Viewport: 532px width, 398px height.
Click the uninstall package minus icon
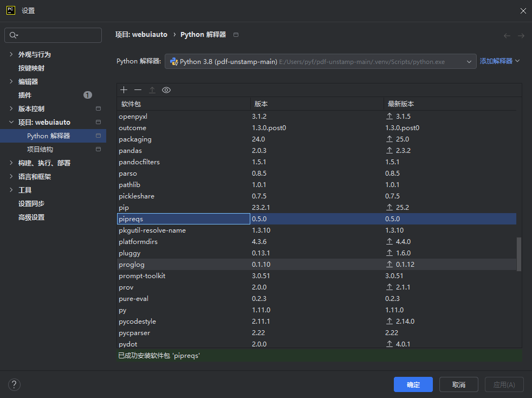tap(138, 90)
